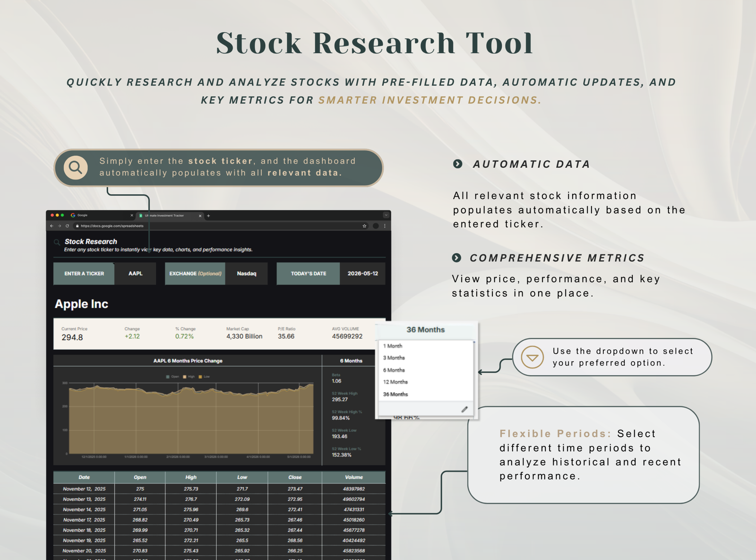This screenshot has width=756, height=560.
Task: Click the Beta value 1.06
Action: [x=336, y=381]
